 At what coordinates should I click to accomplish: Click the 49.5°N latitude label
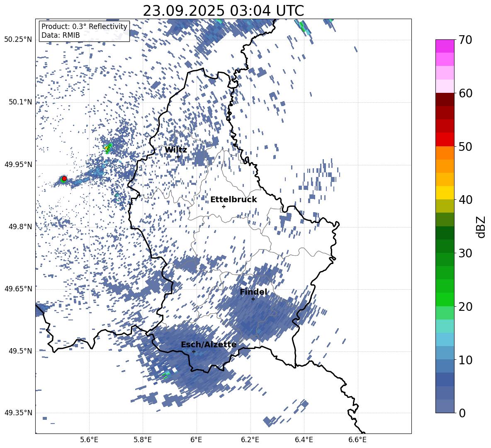[x=20, y=351]
